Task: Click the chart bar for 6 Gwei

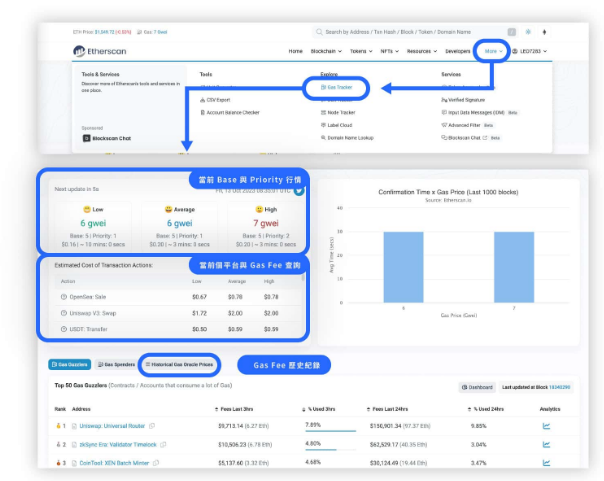Action: click(x=403, y=267)
